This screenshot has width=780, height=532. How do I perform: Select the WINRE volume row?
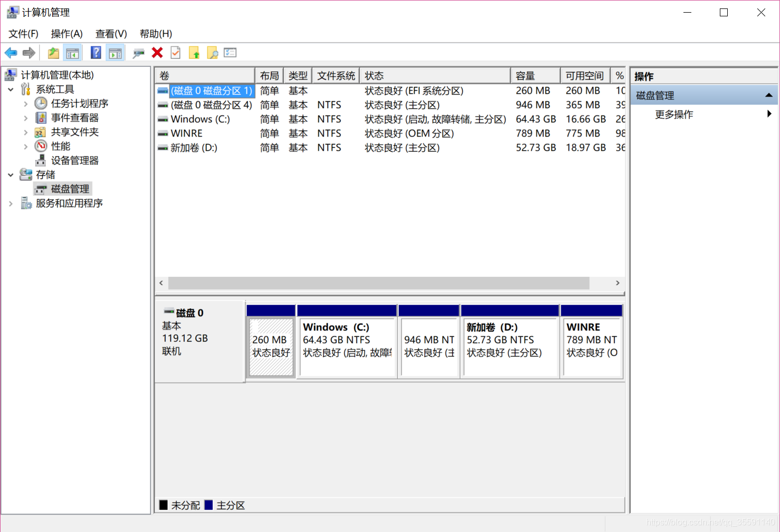coord(390,133)
